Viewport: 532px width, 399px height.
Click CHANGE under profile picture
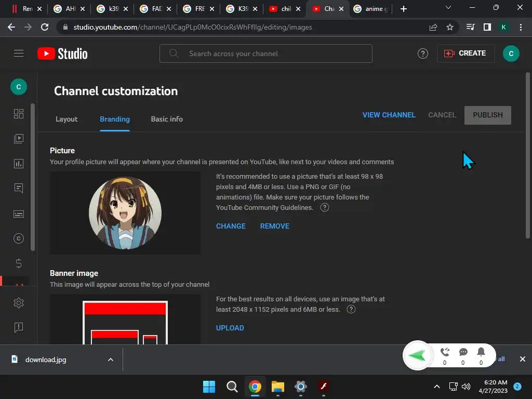tap(231, 226)
